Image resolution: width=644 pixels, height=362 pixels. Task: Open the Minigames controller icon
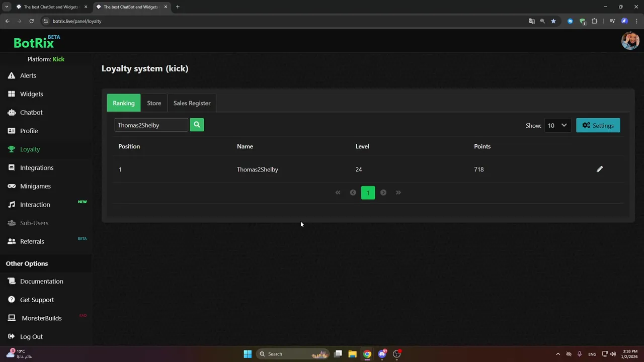click(x=11, y=186)
